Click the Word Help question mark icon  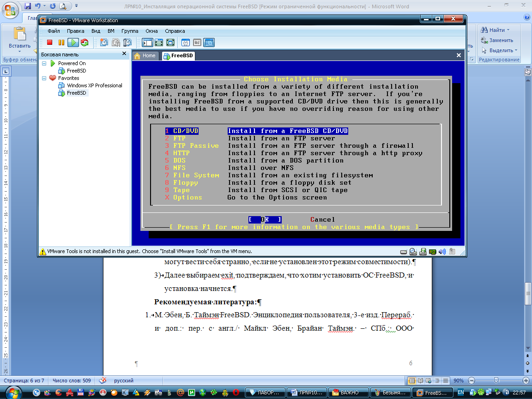(527, 17)
